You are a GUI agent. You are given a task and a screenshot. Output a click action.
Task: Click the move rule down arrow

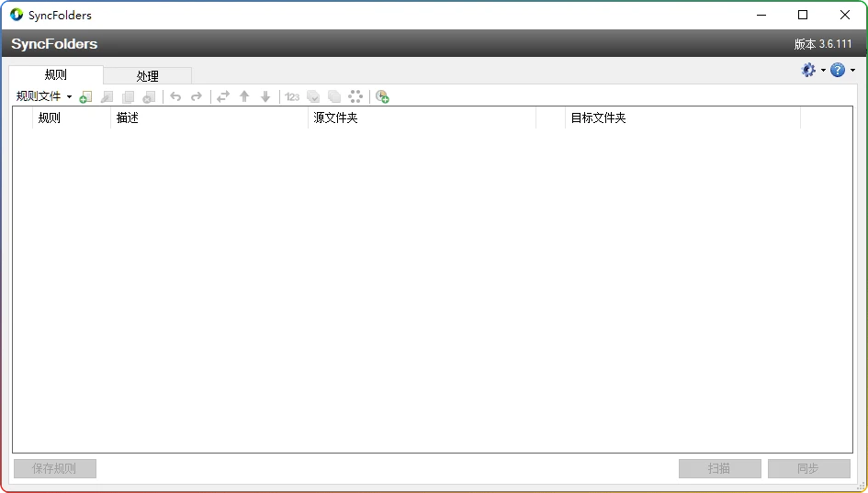[265, 96]
